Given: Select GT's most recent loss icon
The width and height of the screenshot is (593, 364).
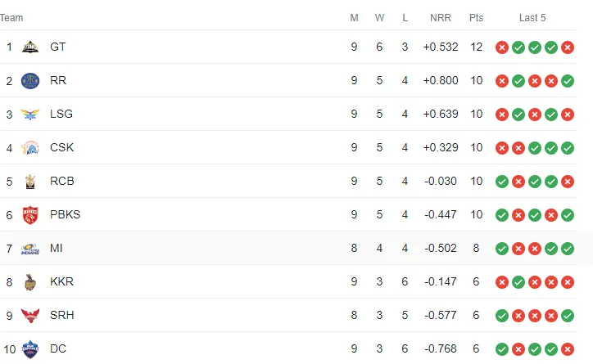Looking at the screenshot, I should coord(568,47).
